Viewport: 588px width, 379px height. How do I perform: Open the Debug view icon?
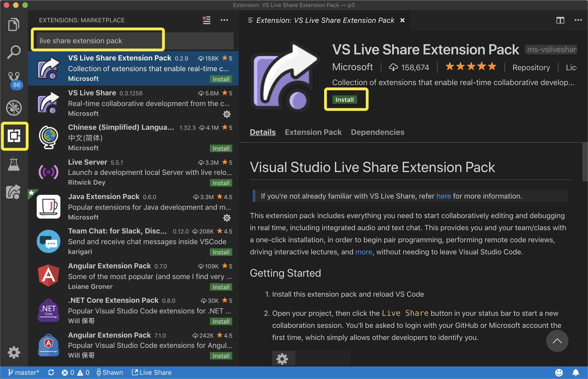click(14, 108)
